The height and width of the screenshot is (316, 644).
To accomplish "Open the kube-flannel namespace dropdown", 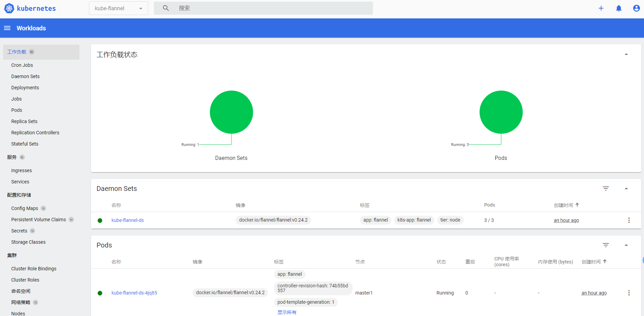I will click(x=119, y=8).
